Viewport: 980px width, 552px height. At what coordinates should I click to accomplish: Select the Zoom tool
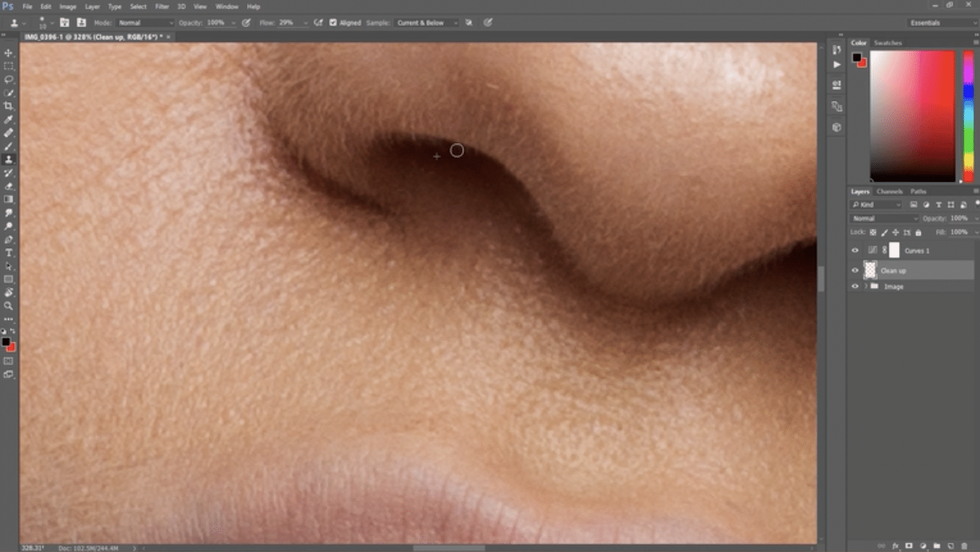[x=9, y=306]
